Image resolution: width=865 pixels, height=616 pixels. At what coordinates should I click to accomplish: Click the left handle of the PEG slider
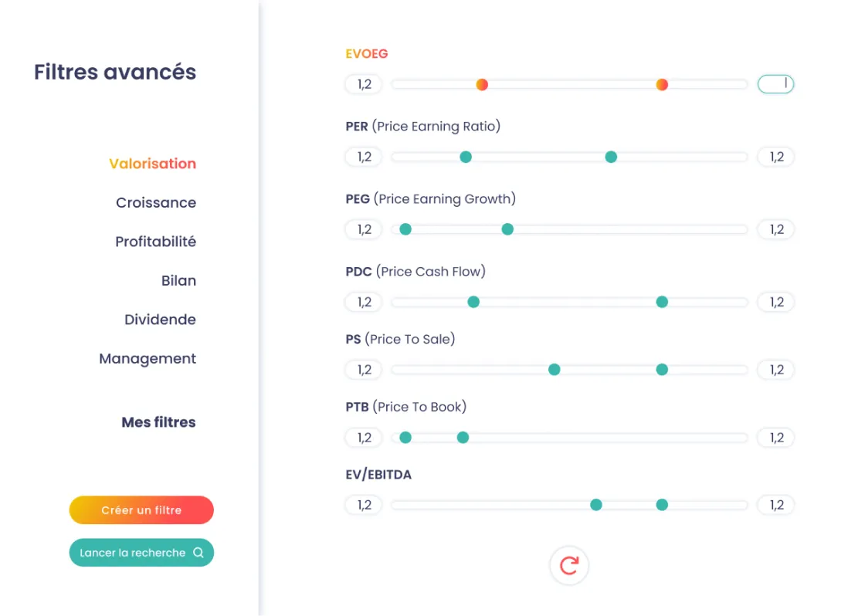click(x=405, y=229)
